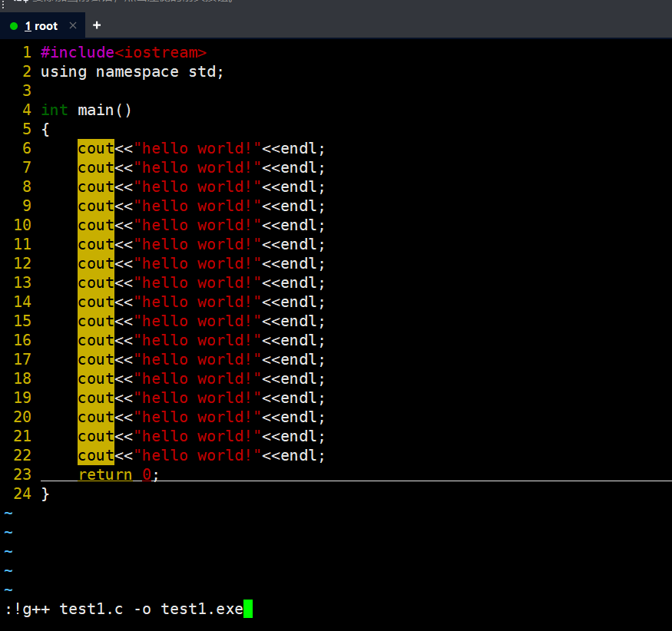Click the green connection status dot
This screenshot has height=631, width=672.
(x=14, y=26)
